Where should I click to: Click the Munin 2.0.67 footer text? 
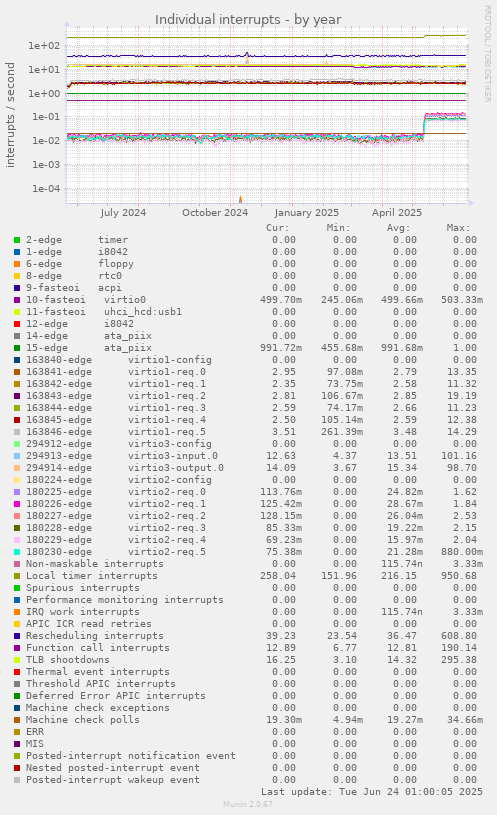pos(248,804)
